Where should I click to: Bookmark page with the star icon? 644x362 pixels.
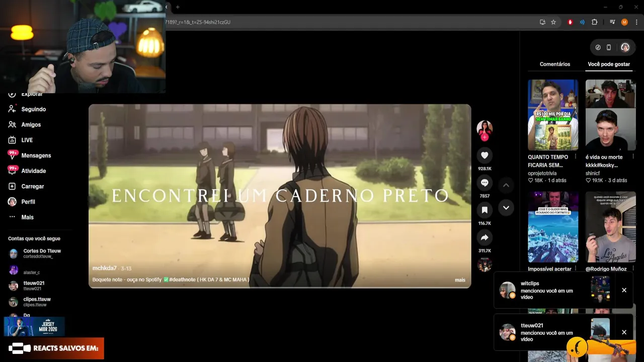553,22
